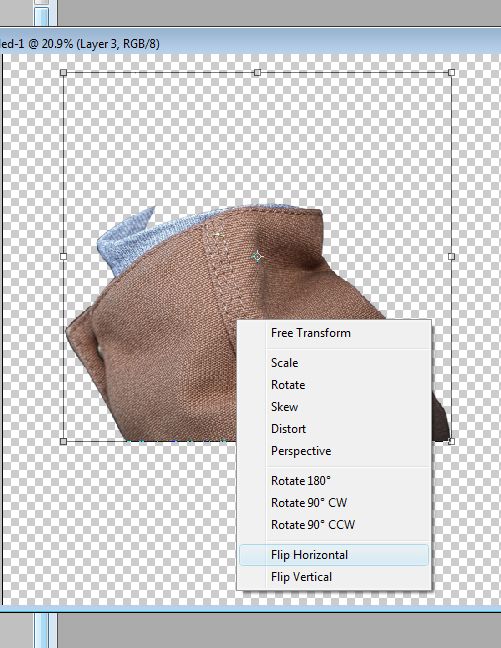Click Flip Horizontal in context menu

[334, 555]
